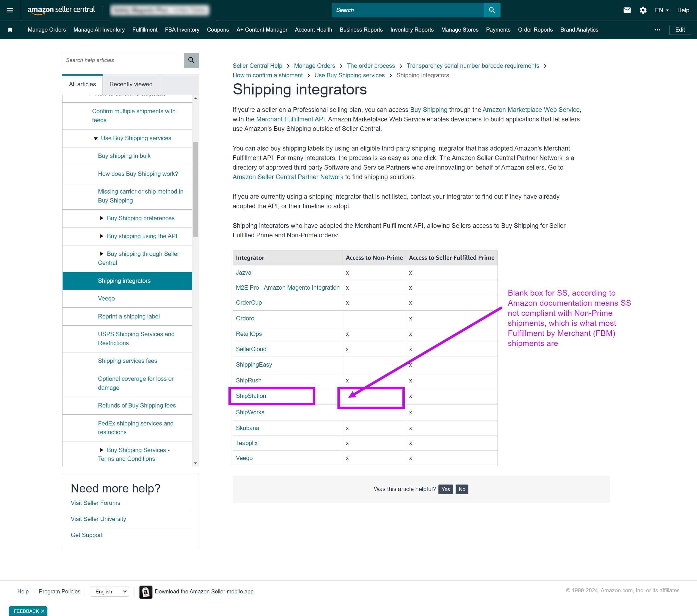Viewport: 697px width, 616px height.
Task: Click Yes for article helpful
Action: tap(445, 489)
